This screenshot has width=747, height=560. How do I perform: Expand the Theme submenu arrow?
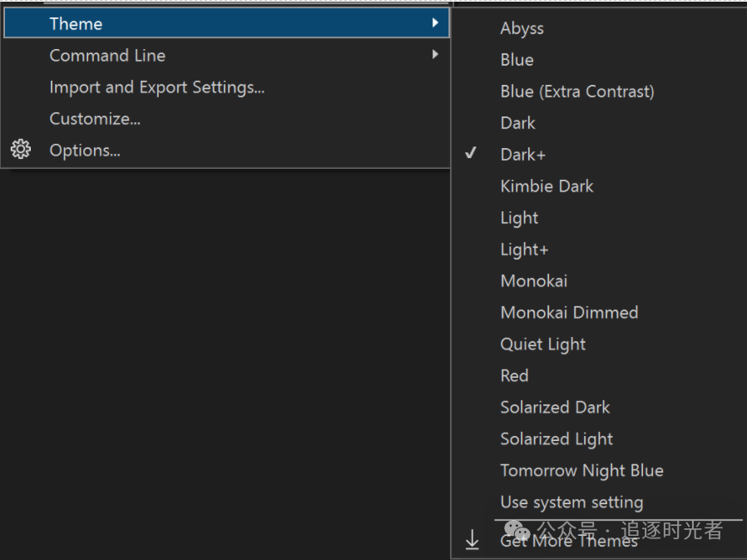tap(435, 23)
